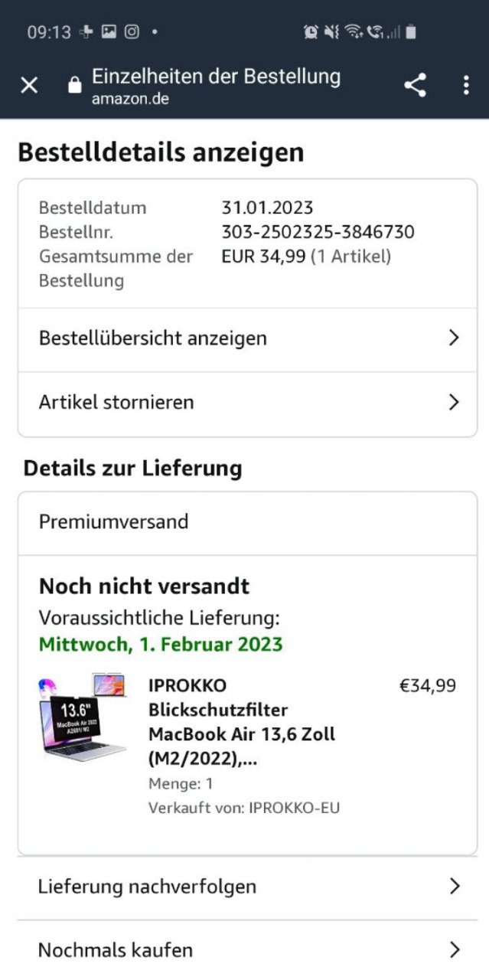Close the browser tab with X icon
This screenshot has width=489, height=980.
click(x=29, y=85)
